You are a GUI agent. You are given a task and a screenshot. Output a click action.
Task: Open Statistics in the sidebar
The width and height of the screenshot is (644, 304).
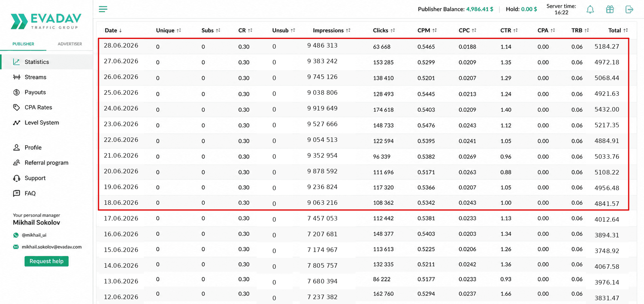pyautogui.click(x=46, y=62)
